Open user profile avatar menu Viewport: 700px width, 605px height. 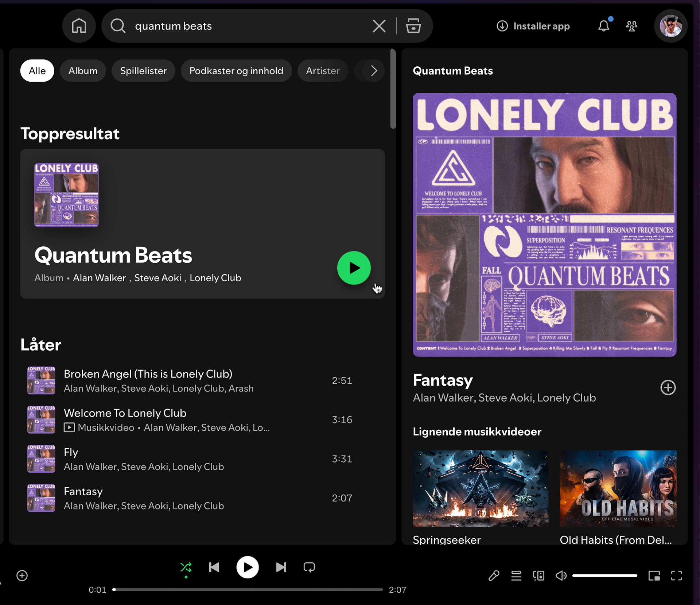tap(670, 26)
